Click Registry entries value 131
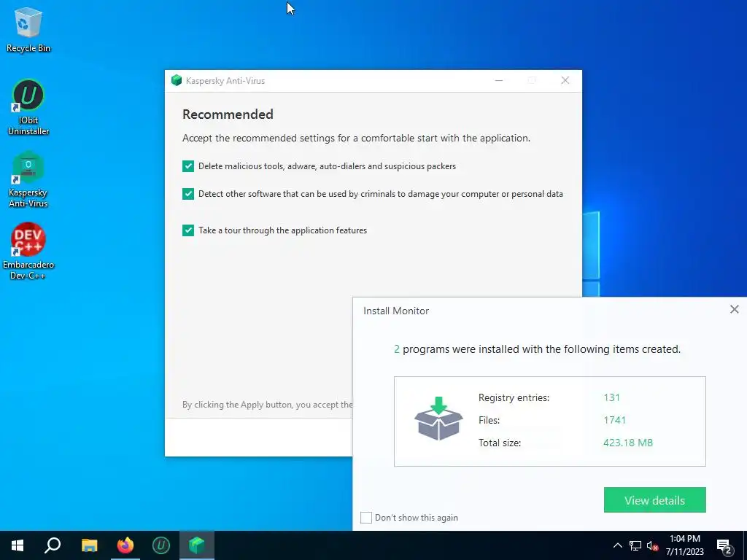 click(x=612, y=397)
